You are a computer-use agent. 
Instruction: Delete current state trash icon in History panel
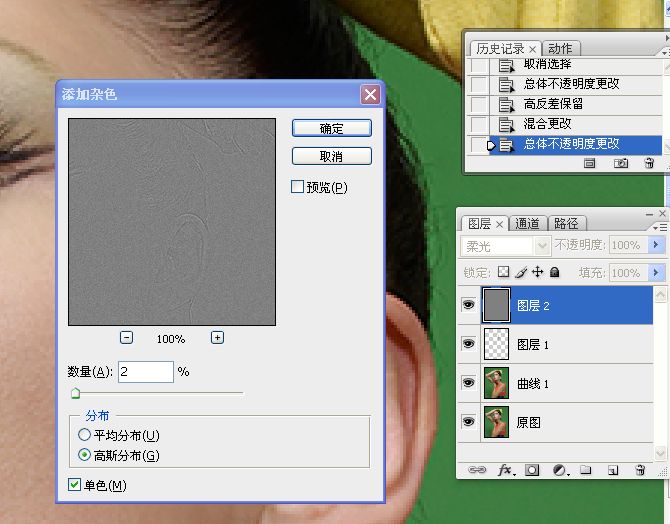point(649,163)
